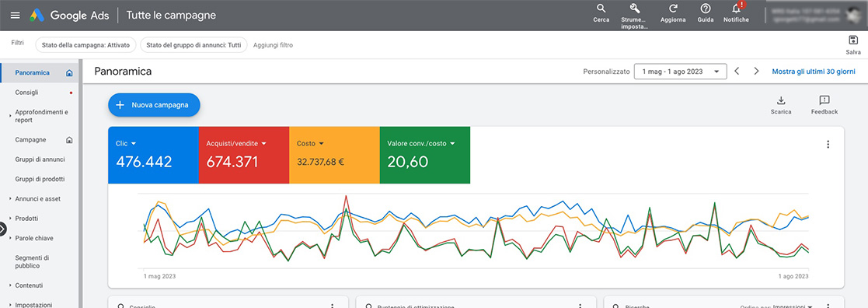Open the hamburger main menu
This screenshot has width=868, height=308.
pos(15,16)
